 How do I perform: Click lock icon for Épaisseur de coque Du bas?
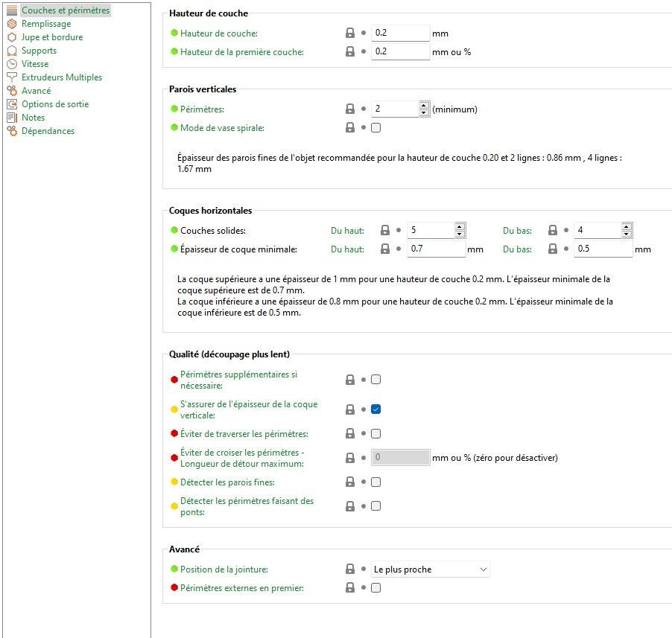[x=553, y=249]
